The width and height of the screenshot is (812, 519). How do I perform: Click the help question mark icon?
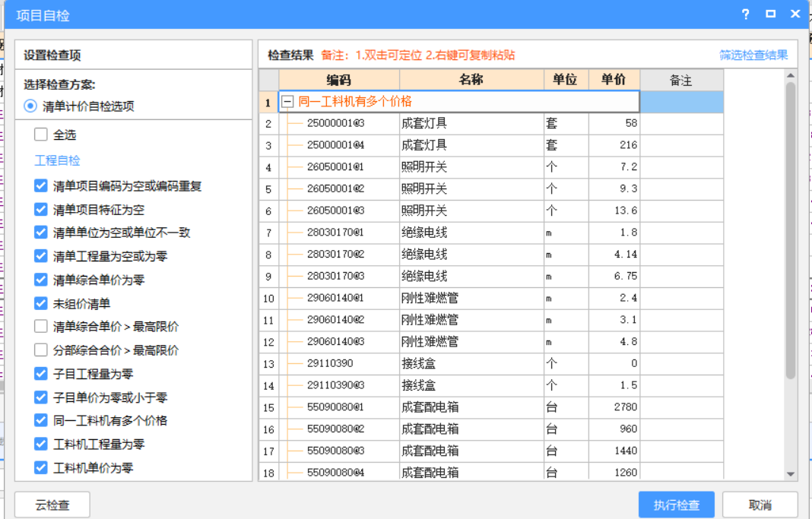pyautogui.click(x=745, y=14)
